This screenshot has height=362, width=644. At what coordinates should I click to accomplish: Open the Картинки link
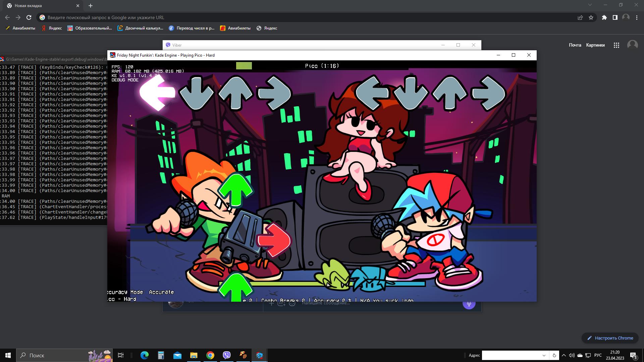(595, 45)
